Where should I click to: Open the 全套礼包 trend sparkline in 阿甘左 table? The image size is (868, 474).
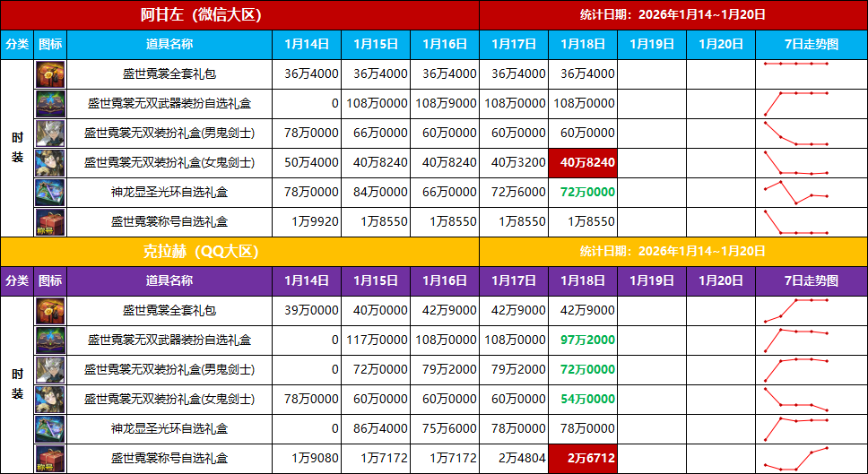point(796,64)
